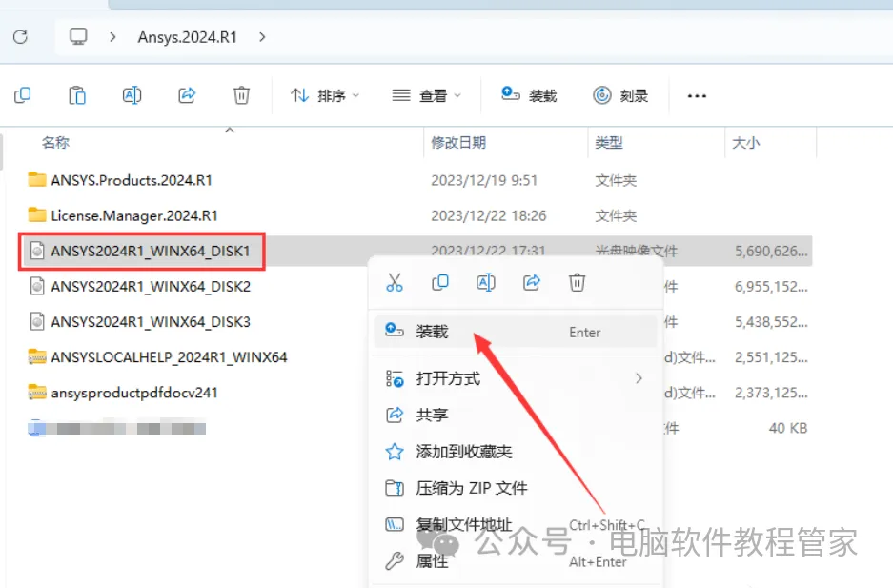Expand chevron after Ansys.2024.R1 breadcrumb
This screenshot has height=588, width=893.
point(262,37)
